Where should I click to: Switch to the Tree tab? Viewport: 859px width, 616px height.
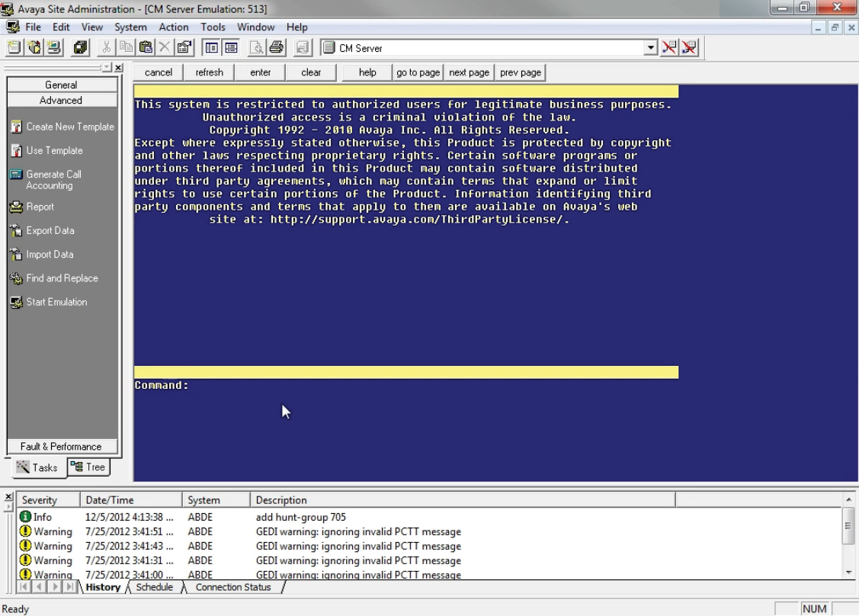[88, 467]
